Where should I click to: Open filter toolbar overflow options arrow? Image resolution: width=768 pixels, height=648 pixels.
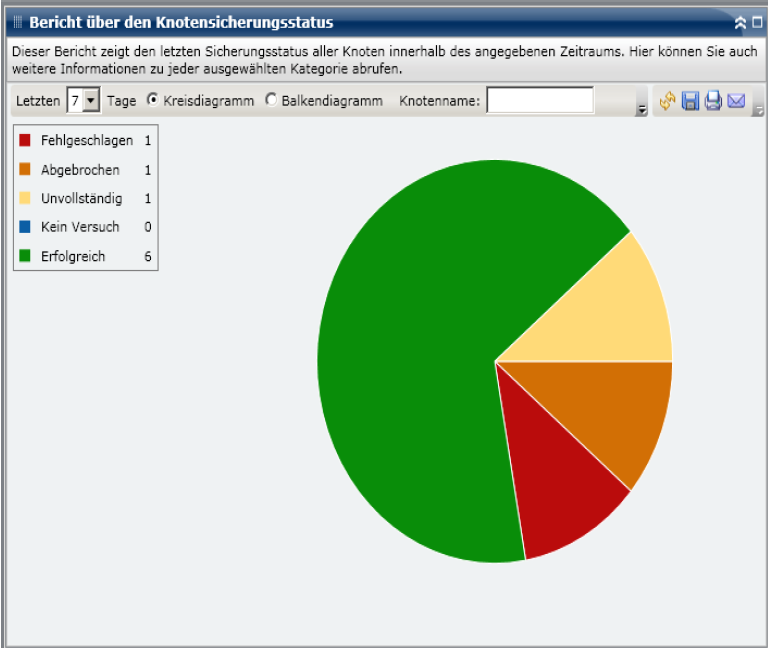click(641, 110)
